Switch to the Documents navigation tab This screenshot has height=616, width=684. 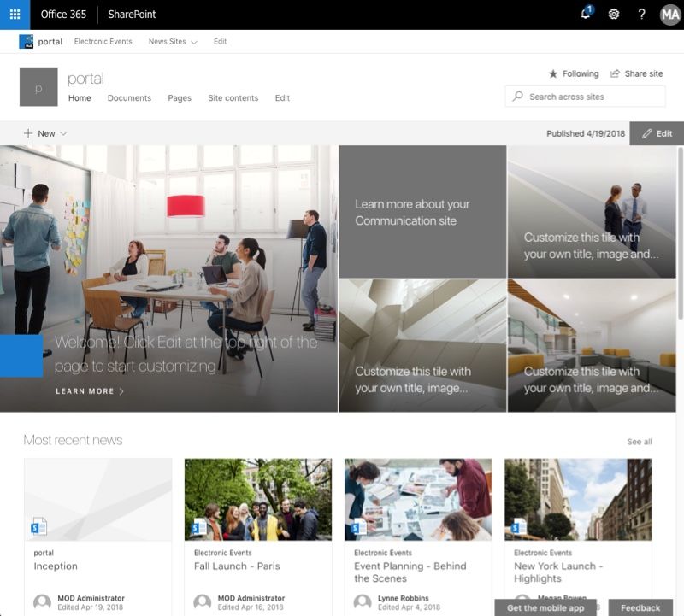click(x=129, y=97)
